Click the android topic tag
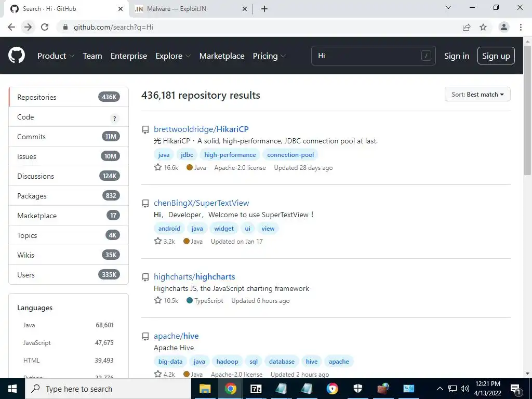This screenshot has height=399, width=532. coord(169,229)
